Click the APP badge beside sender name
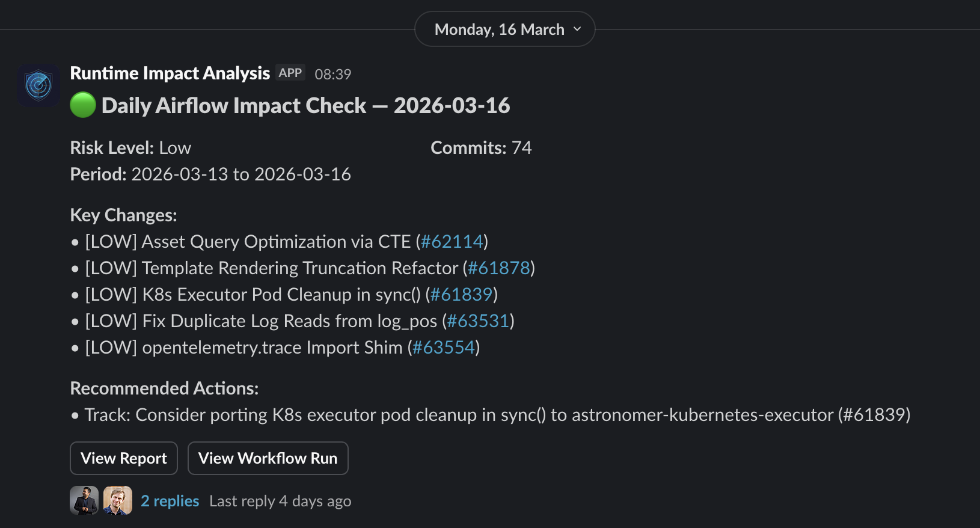 290,73
